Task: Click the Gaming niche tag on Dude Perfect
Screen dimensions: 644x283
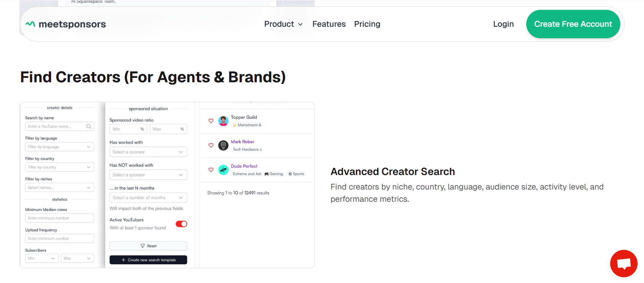Action: (274, 174)
